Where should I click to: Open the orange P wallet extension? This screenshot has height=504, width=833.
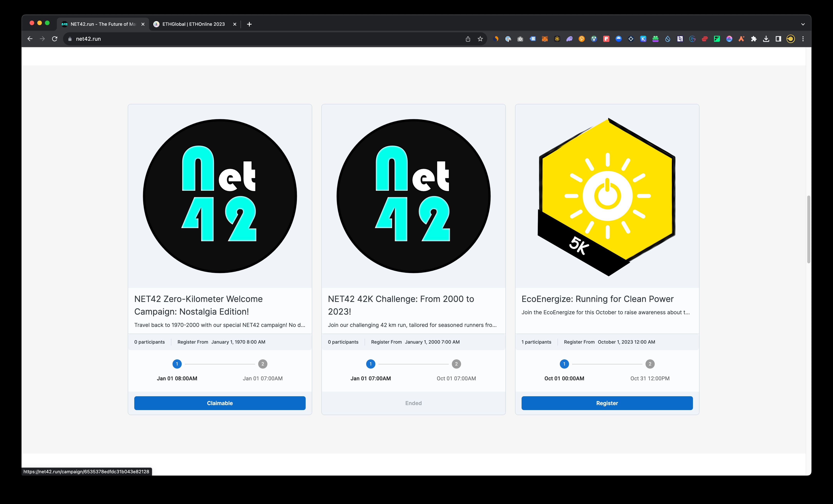[582, 39]
